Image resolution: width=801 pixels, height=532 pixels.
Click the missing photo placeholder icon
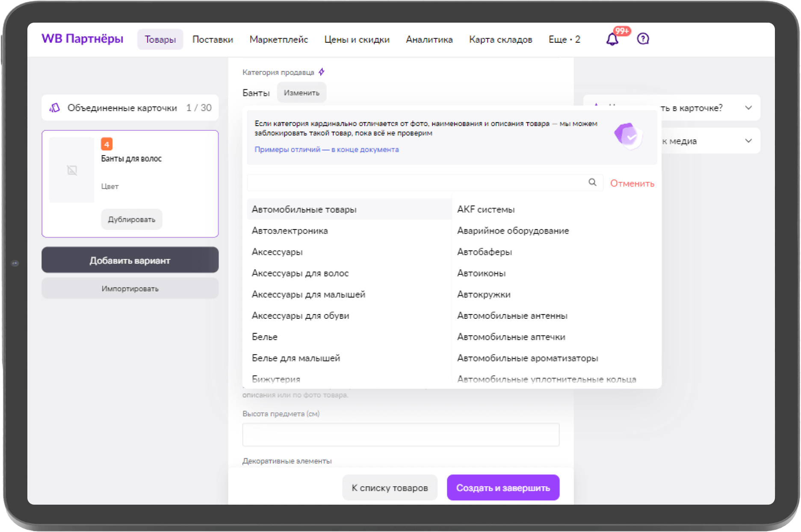point(72,170)
